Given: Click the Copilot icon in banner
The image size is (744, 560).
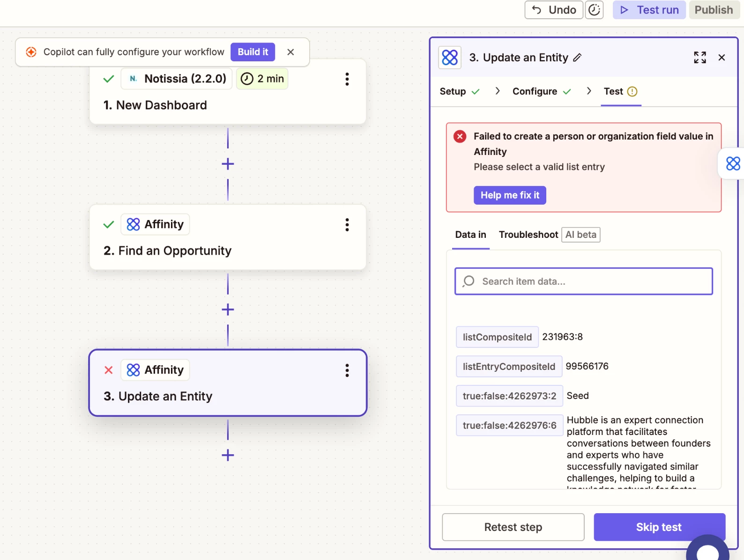Looking at the screenshot, I should point(31,52).
